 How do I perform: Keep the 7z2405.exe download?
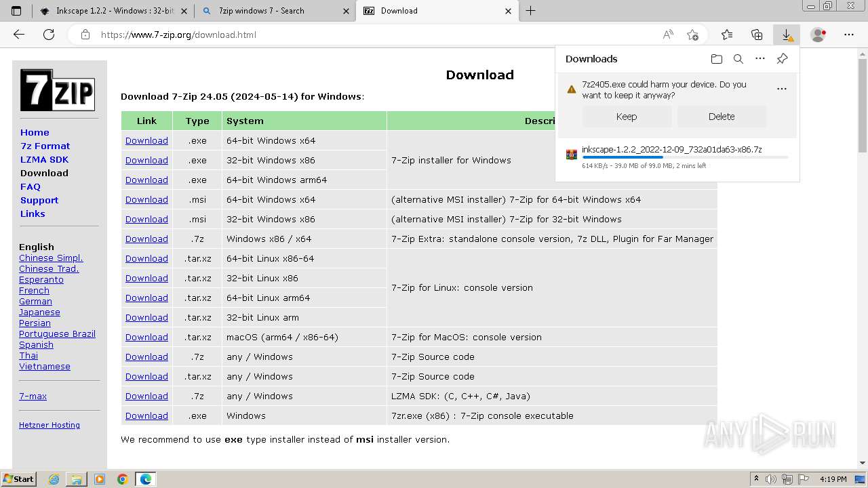[627, 117]
